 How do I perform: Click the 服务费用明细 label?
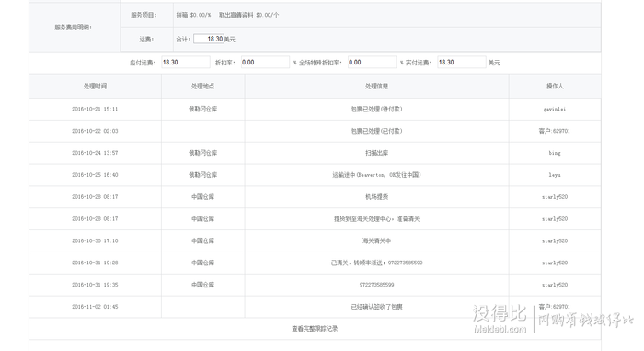tap(73, 27)
